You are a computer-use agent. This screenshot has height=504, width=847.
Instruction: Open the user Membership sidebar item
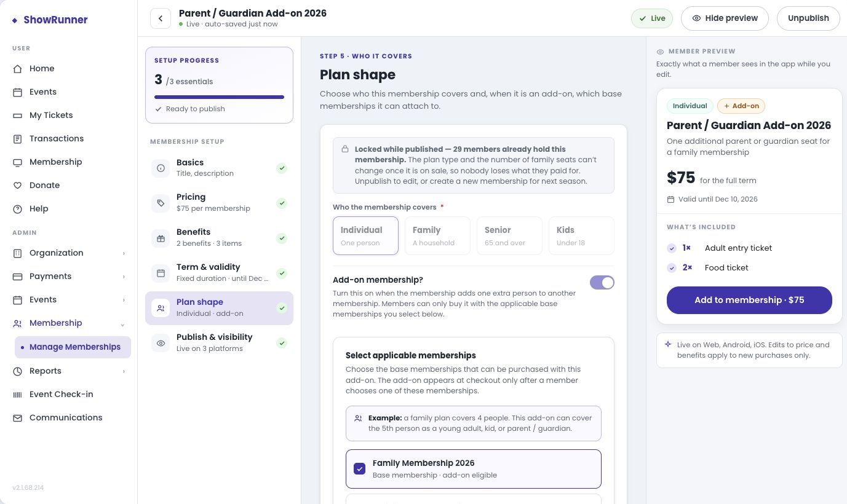click(x=68, y=162)
